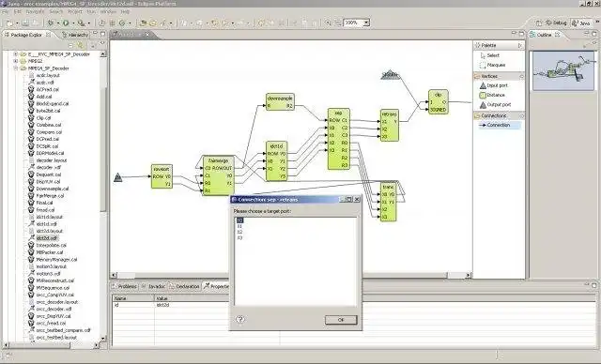
Task: Select the downsample instance node
Action: point(280,102)
